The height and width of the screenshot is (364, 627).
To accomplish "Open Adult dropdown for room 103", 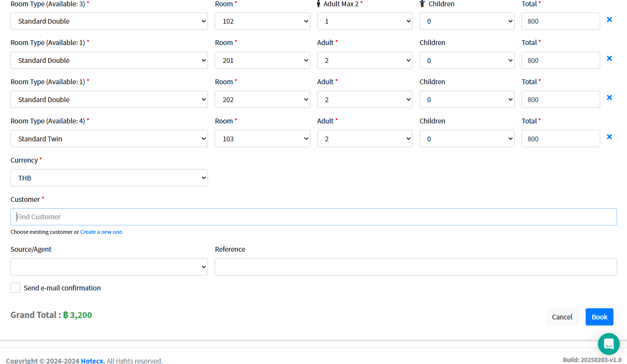I will click(365, 138).
